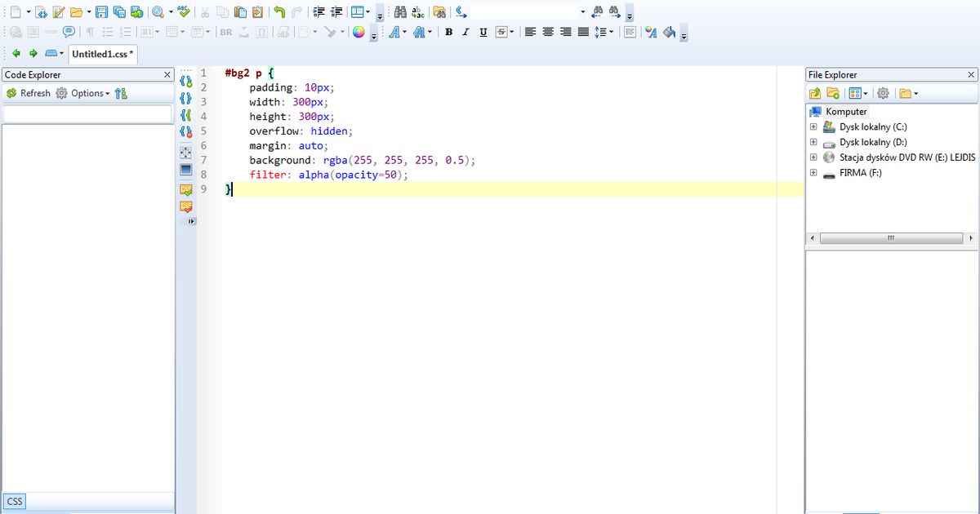
Task: Apply center alignment formatting
Action: pyautogui.click(x=547, y=32)
